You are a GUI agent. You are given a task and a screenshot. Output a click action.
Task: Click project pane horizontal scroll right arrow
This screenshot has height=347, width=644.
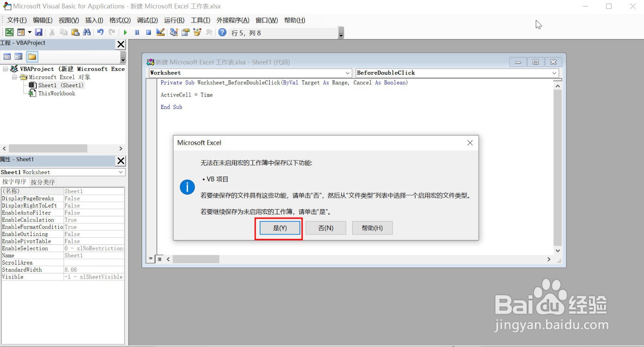[x=121, y=148]
